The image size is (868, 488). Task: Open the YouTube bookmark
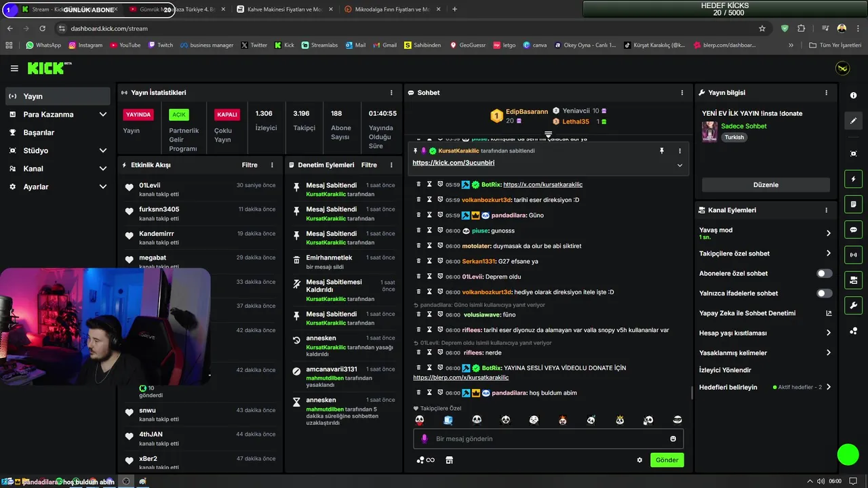(x=125, y=45)
